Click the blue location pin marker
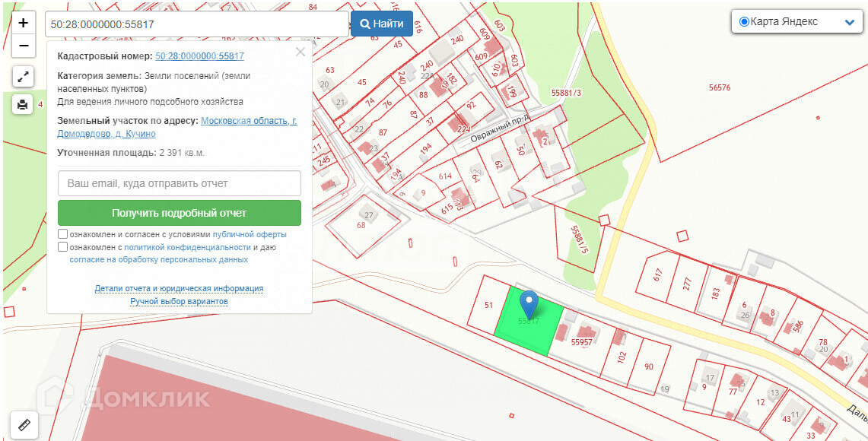 tap(529, 304)
